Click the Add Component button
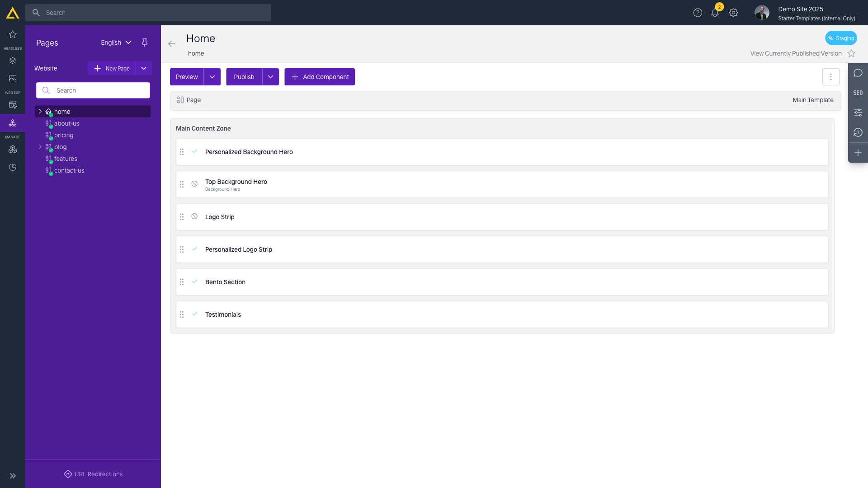Viewport: 868px width, 488px height. coord(320,77)
